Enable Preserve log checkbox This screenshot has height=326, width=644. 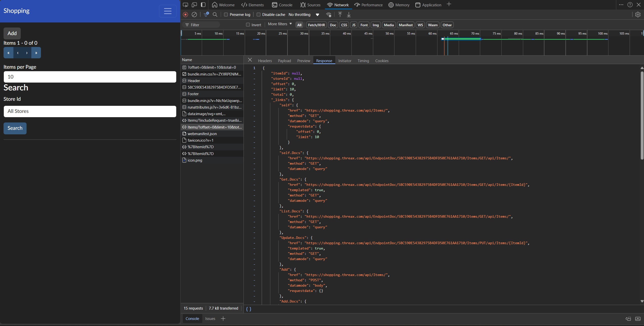pyautogui.click(x=226, y=15)
